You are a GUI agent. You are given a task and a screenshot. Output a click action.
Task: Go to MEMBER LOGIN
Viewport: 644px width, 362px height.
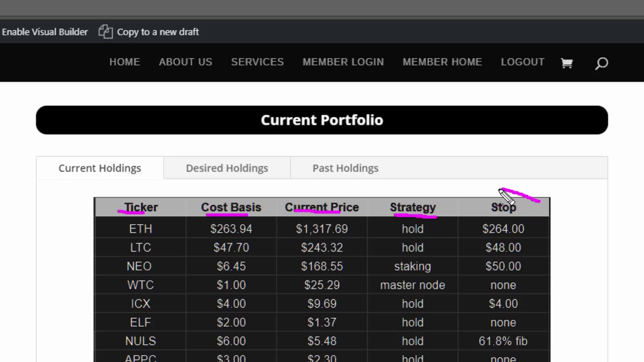(343, 62)
